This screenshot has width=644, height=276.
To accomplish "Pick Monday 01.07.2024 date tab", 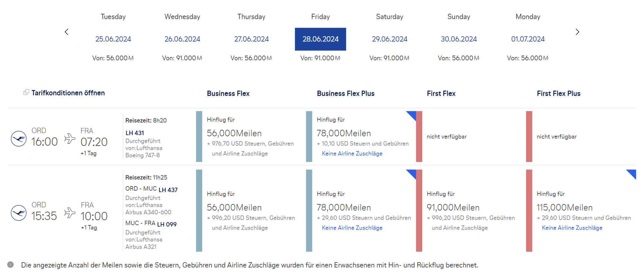I will (x=528, y=39).
